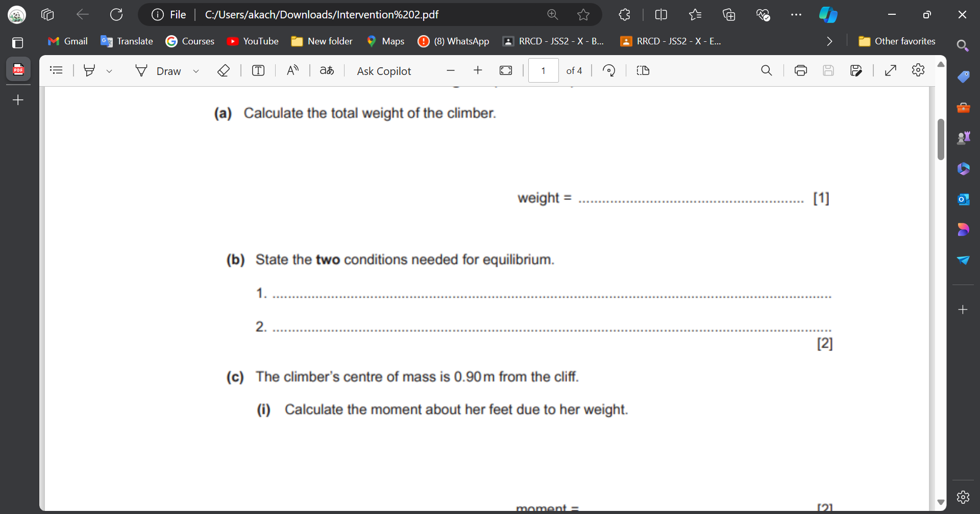The width and height of the screenshot is (980, 514).
Task: Zoom in the PDF
Action: (478, 70)
